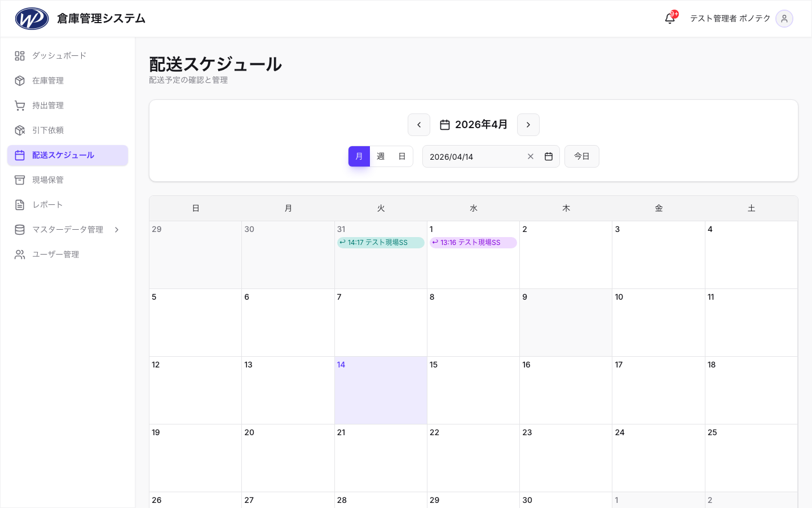812x508 pixels.
Task: Open 持出管理 in the sidebar
Action: [68, 106]
